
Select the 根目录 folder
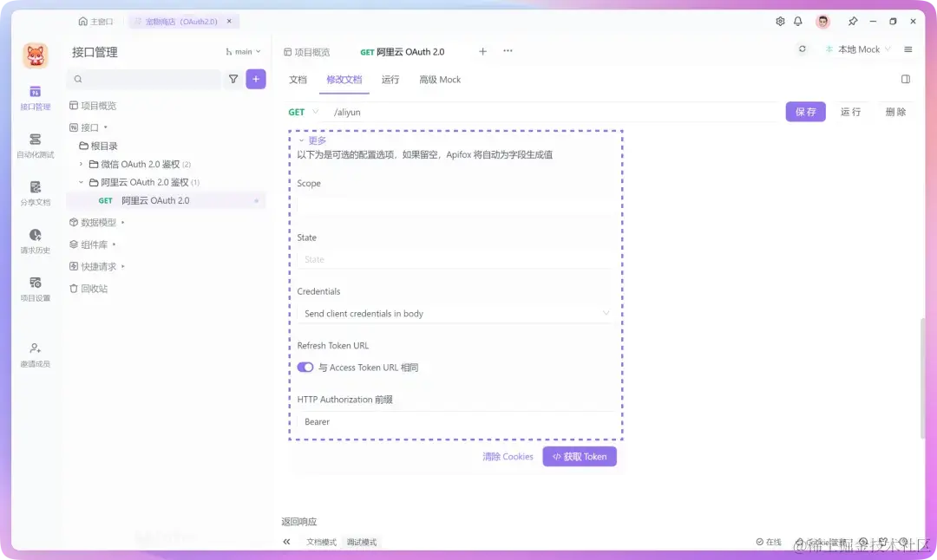pyautogui.click(x=99, y=146)
